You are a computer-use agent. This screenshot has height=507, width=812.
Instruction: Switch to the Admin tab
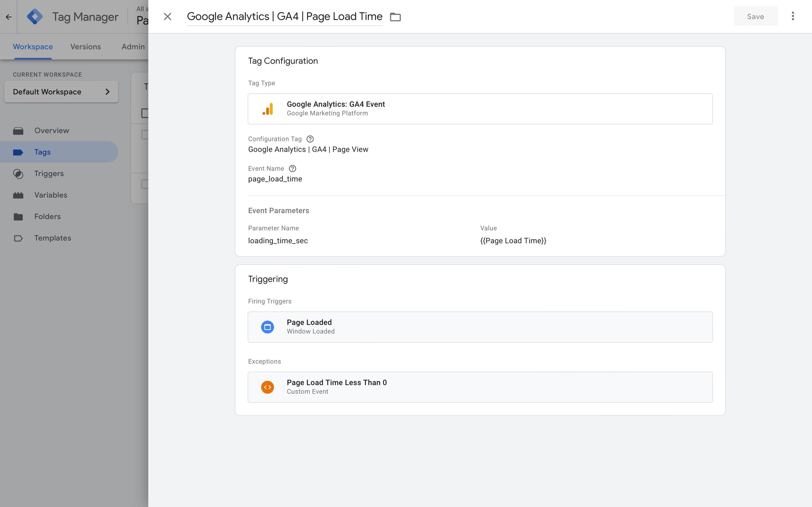click(133, 46)
